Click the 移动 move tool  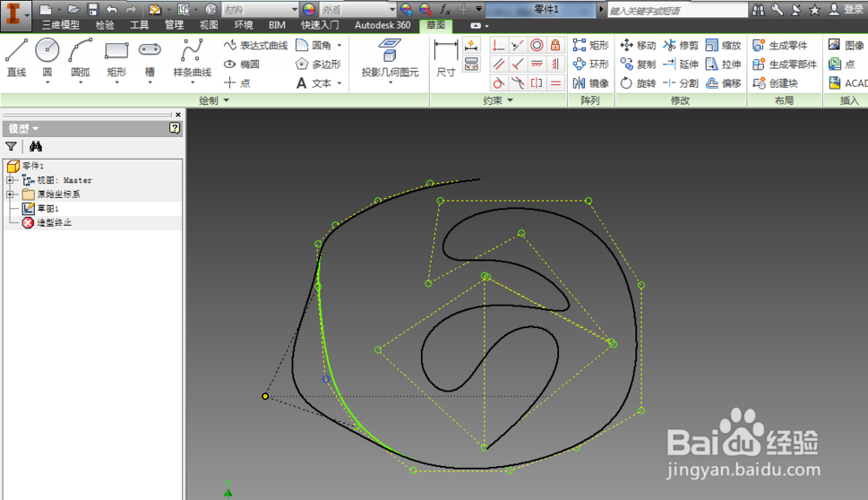pyautogui.click(x=638, y=45)
